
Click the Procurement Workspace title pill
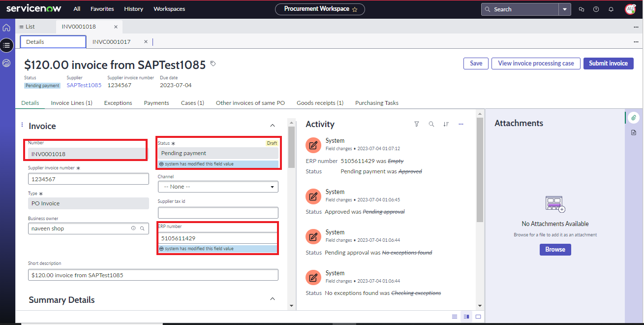[x=320, y=9]
